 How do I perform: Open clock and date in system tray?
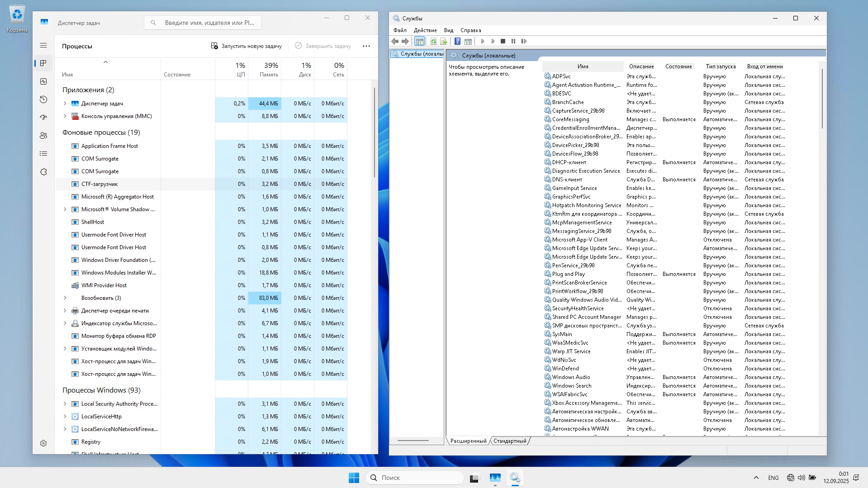point(836,478)
